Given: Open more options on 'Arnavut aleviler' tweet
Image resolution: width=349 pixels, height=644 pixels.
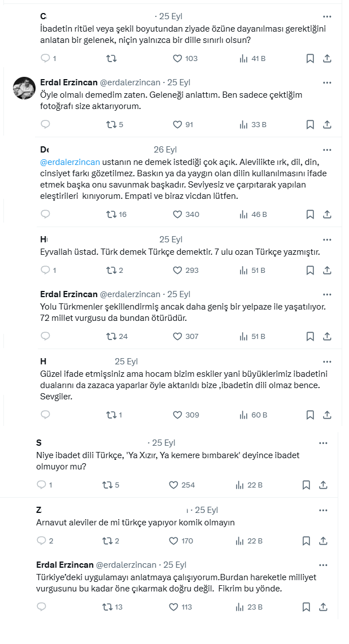Looking at the screenshot, I should 323,510.
